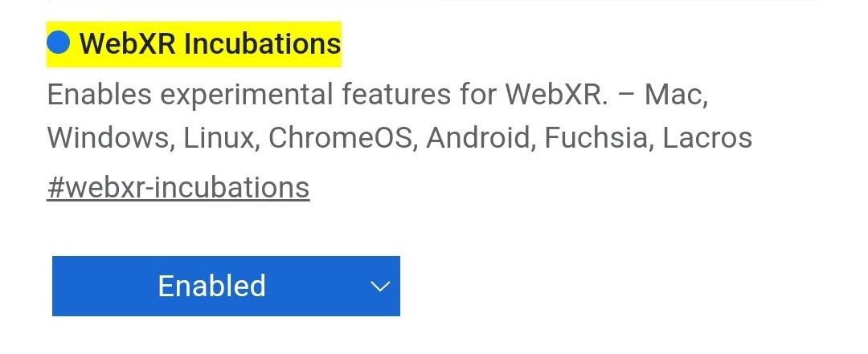Click the chevron arrow on the Enabled dropdown
868x354 pixels.
[x=379, y=287]
